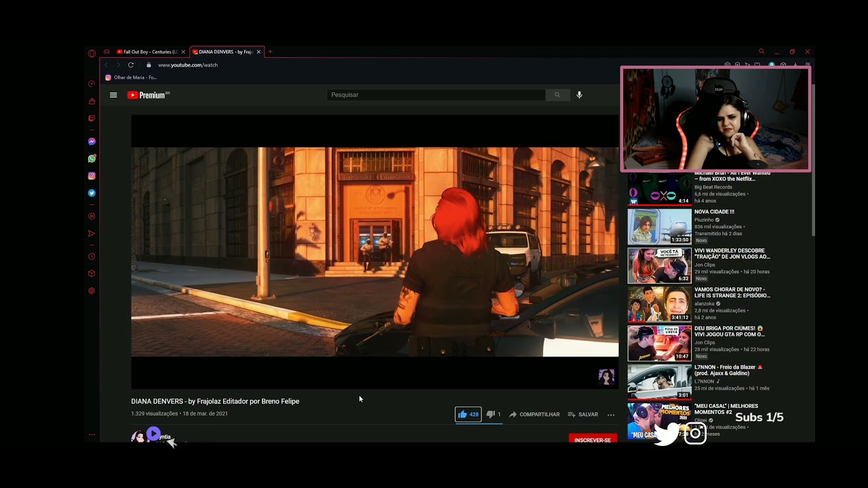The width and height of the screenshot is (868, 488).
Task: Click the YouTube search magnifier button
Action: point(557,95)
